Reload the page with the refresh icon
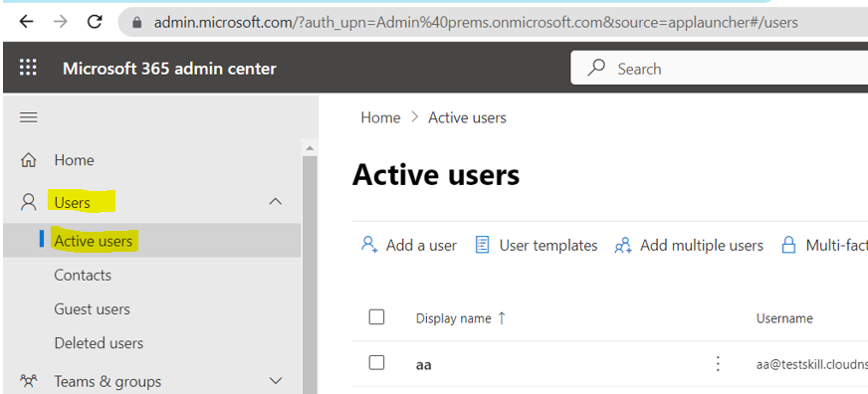Viewport: 868px width, 394px height. 96,22
